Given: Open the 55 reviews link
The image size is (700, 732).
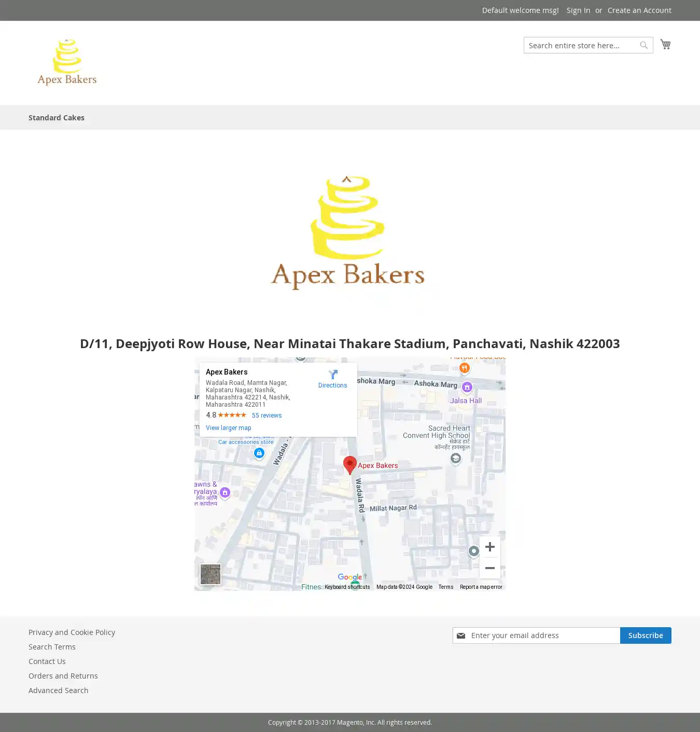Looking at the screenshot, I should pos(267,416).
